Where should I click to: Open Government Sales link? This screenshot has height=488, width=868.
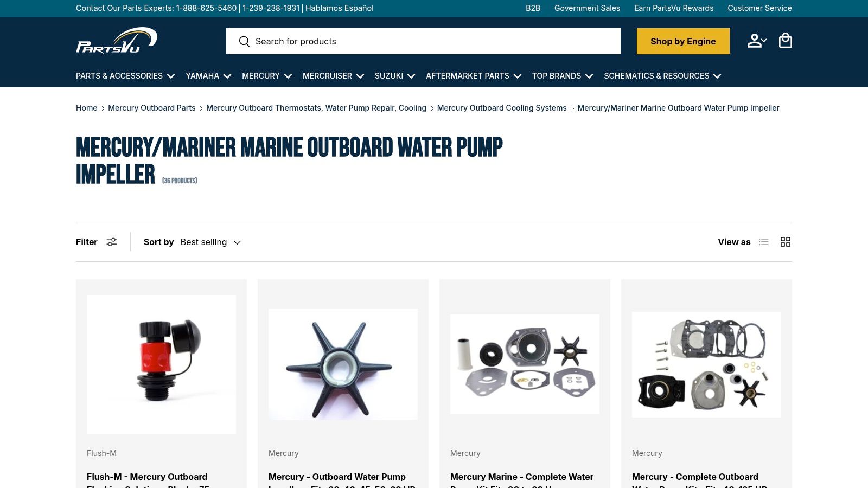587,8
